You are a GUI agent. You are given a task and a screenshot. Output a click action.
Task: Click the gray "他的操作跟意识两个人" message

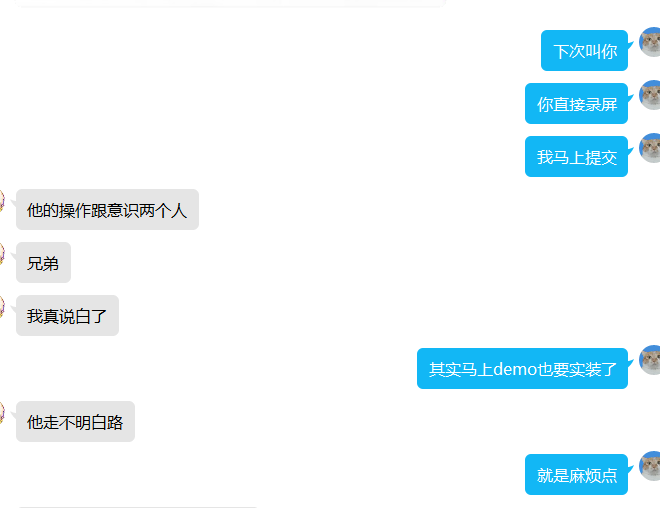coord(107,210)
